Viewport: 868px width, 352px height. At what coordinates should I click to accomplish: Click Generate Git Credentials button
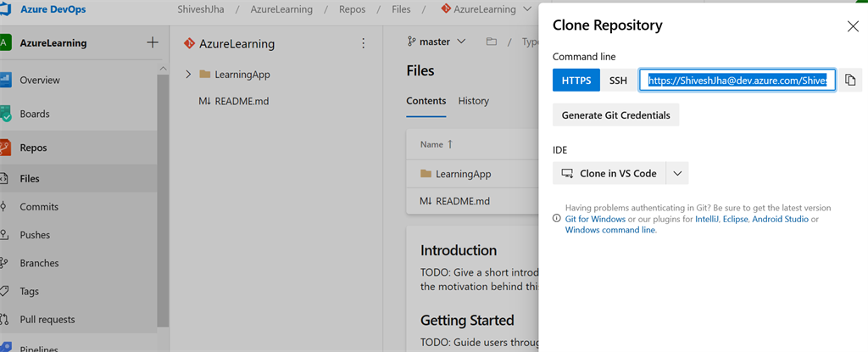coord(615,115)
